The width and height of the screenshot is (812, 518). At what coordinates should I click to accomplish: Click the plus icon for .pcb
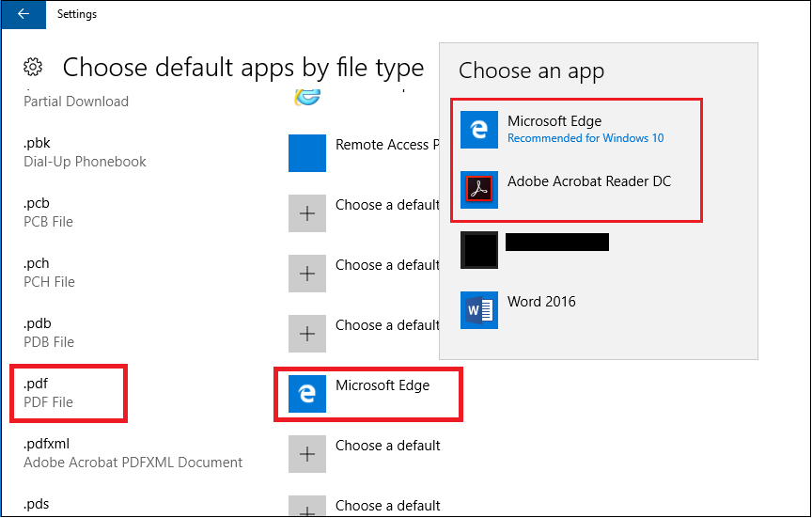307,213
